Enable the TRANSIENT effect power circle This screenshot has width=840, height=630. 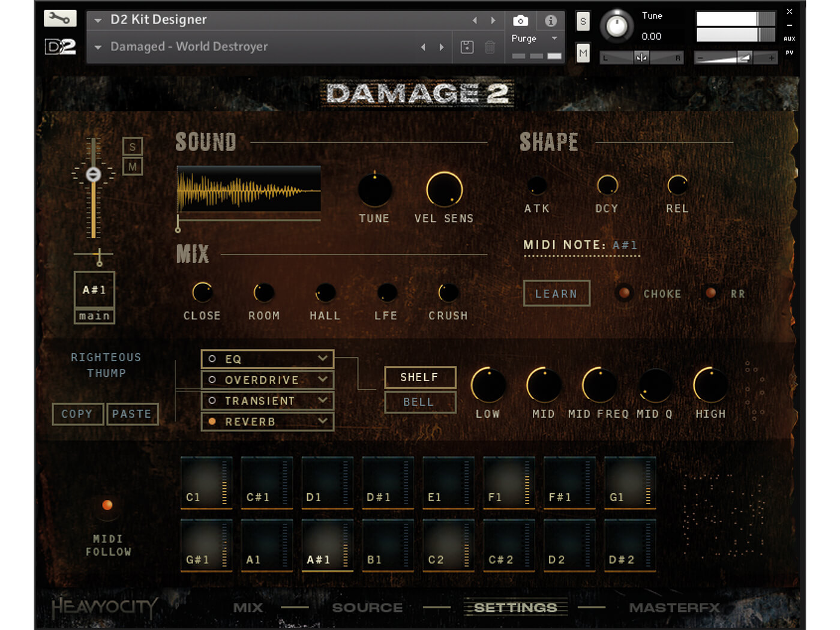pyautogui.click(x=212, y=400)
